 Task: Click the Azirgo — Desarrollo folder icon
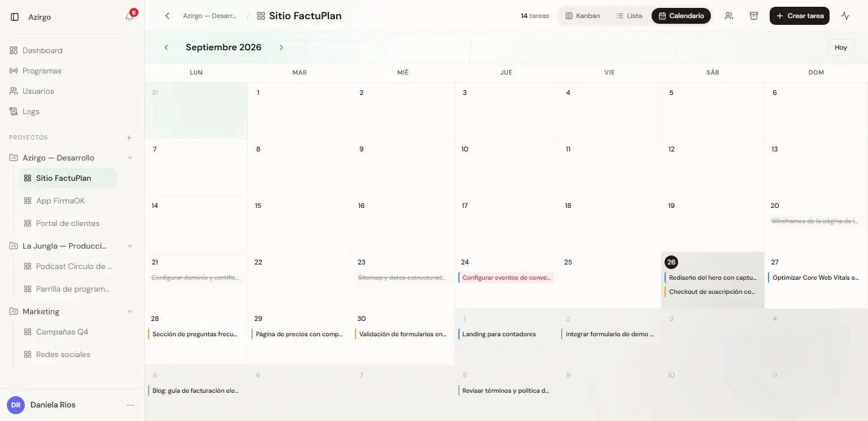[14, 158]
